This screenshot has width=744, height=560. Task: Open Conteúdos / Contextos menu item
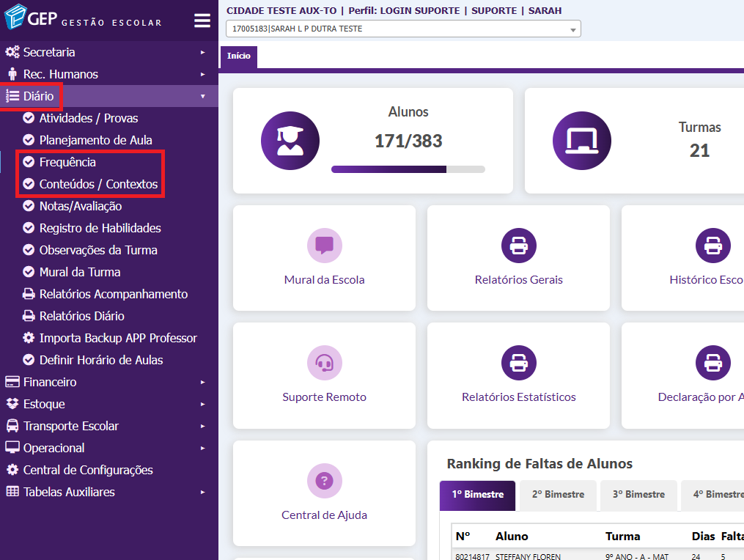point(98,184)
